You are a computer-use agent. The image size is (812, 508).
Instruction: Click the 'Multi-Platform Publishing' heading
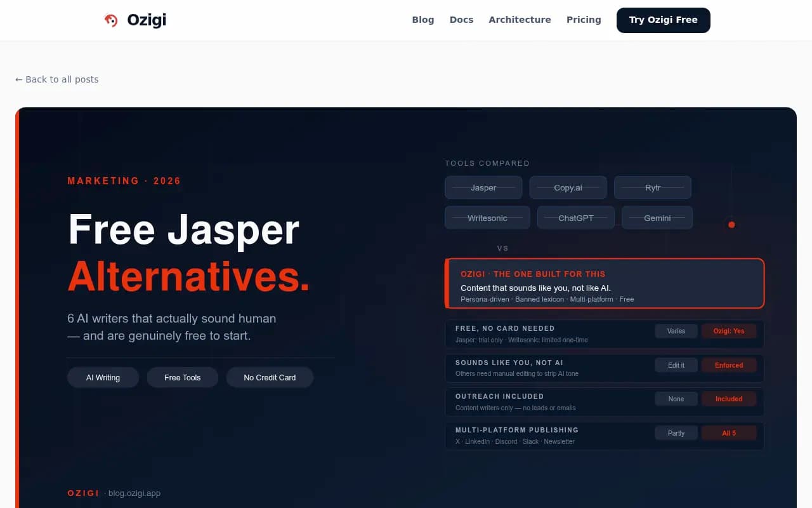517,430
